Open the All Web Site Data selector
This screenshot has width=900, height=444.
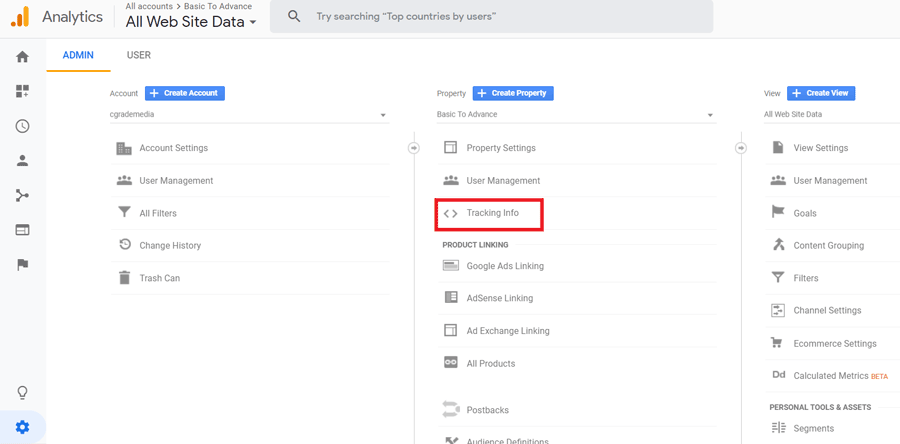pos(190,22)
